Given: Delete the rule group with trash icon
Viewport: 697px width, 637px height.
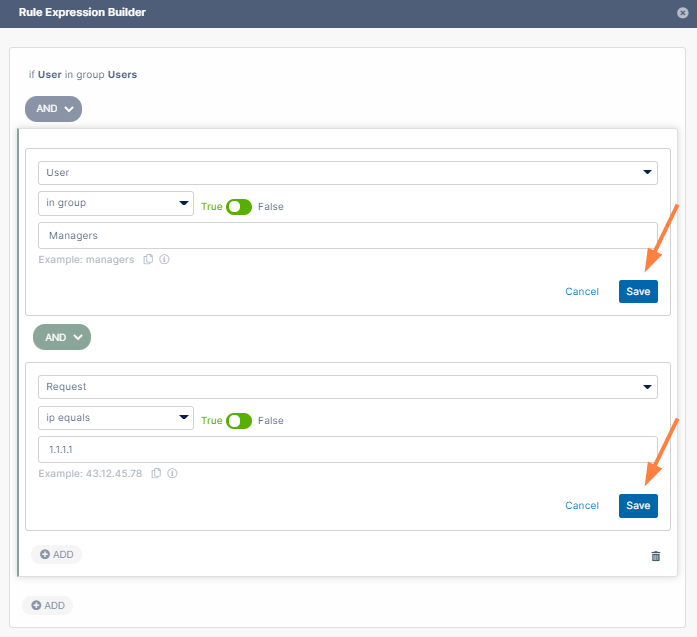Looking at the screenshot, I should click(x=656, y=556).
